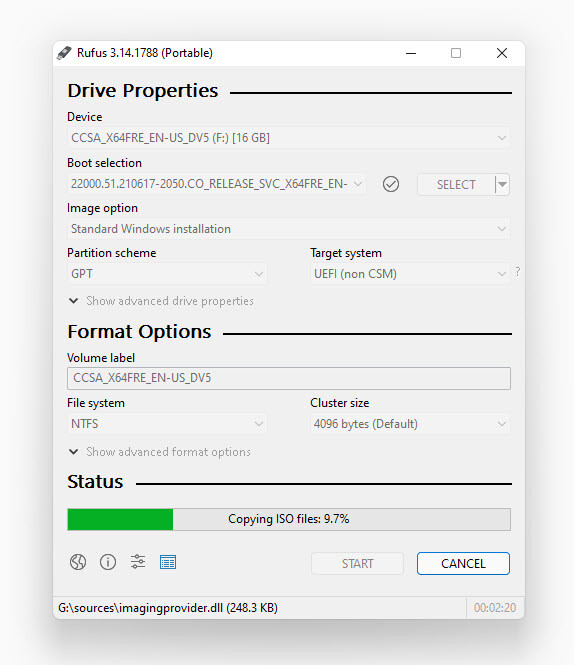
Task: Click the START button
Action: pyautogui.click(x=357, y=564)
